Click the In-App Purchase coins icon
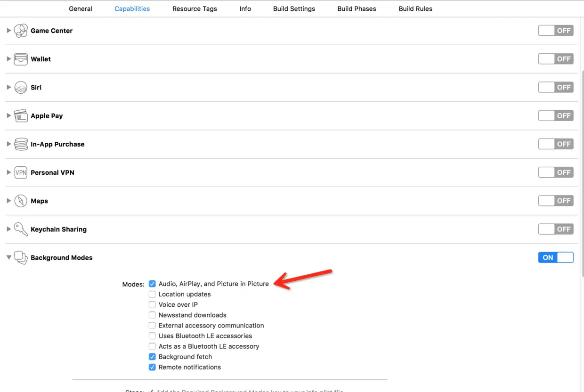Image resolution: width=584 pixels, height=392 pixels. 21,144
